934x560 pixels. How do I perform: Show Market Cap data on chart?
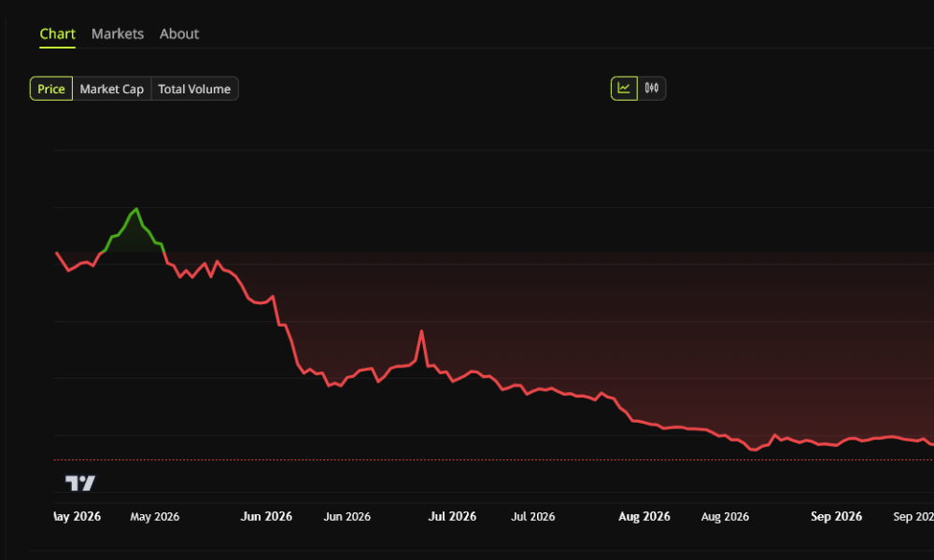[x=112, y=89]
